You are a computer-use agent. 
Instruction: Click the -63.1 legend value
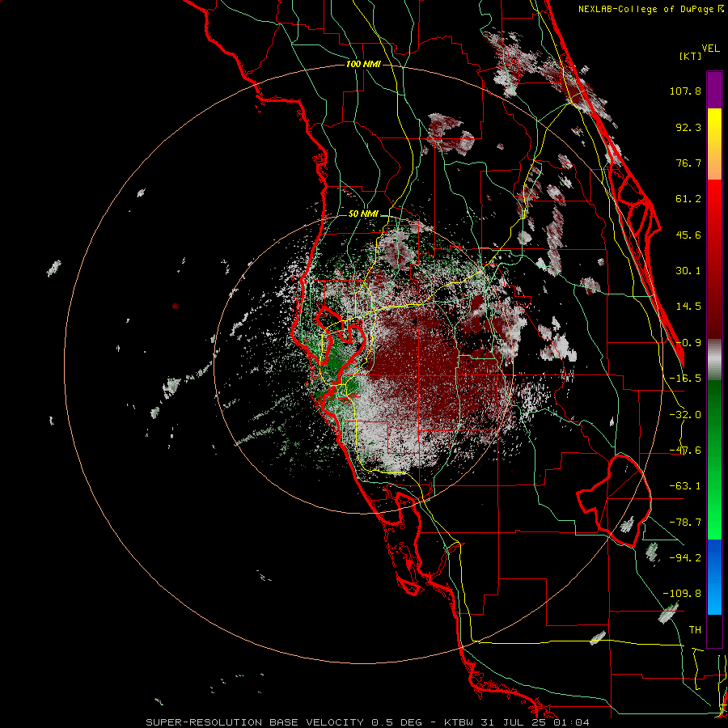(x=685, y=486)
